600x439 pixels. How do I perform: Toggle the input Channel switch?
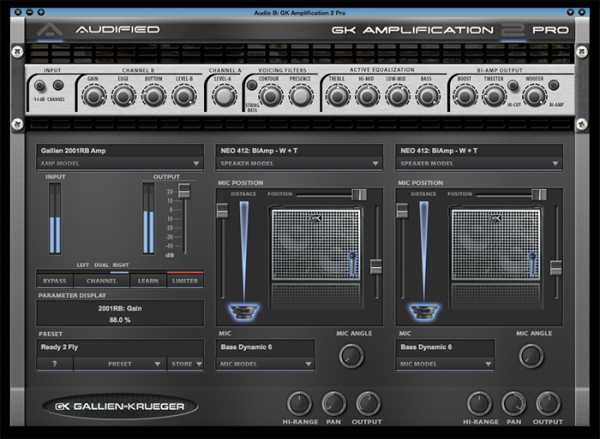click(58, 85)
